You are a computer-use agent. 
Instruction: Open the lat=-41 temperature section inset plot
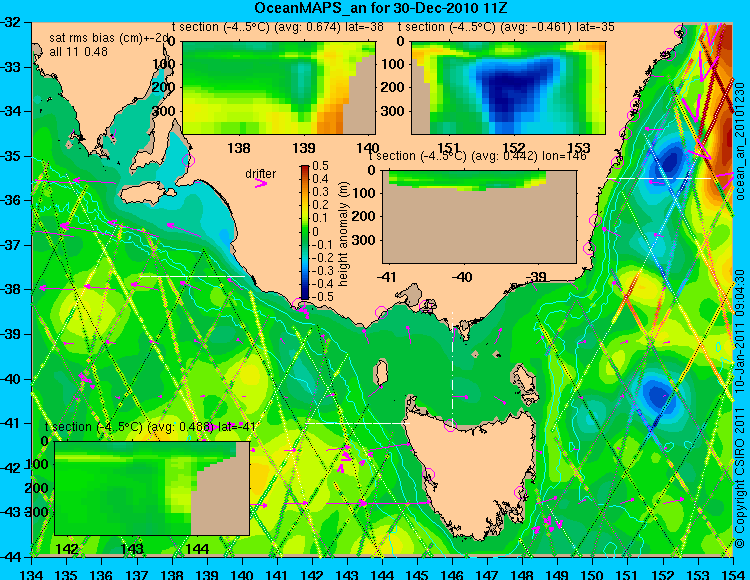tap(152, 488)
